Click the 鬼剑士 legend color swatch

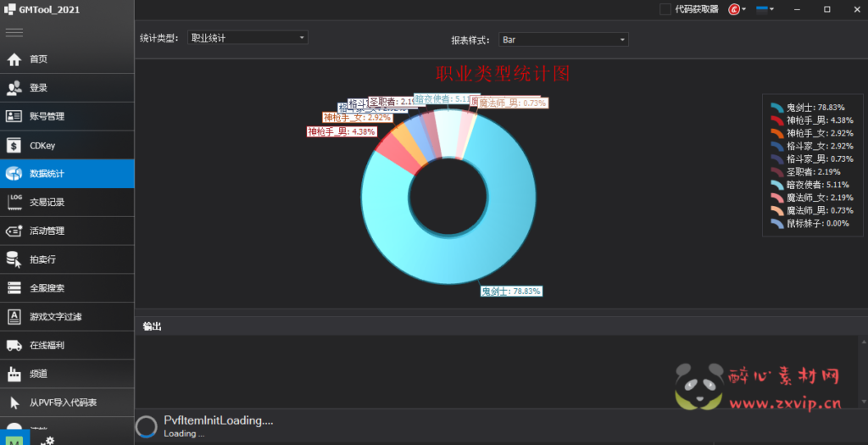point(776,108)
